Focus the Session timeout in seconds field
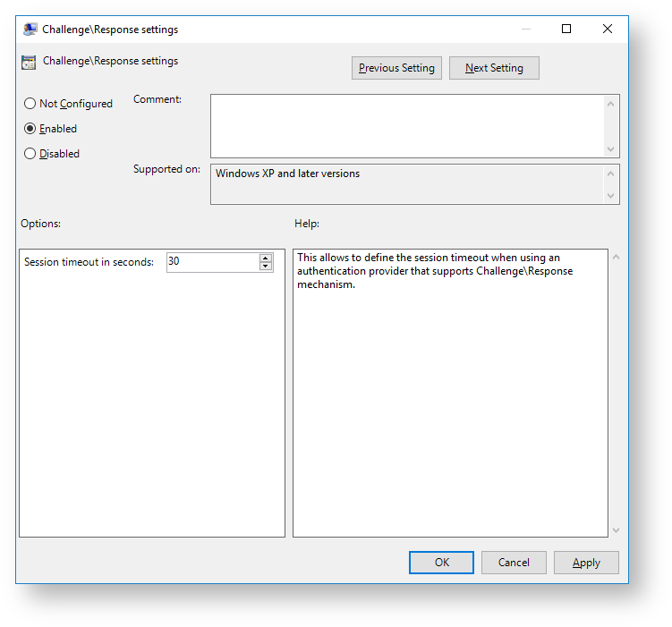The height and width of the screenshot is (627, 672). click(x=212, y=262)
